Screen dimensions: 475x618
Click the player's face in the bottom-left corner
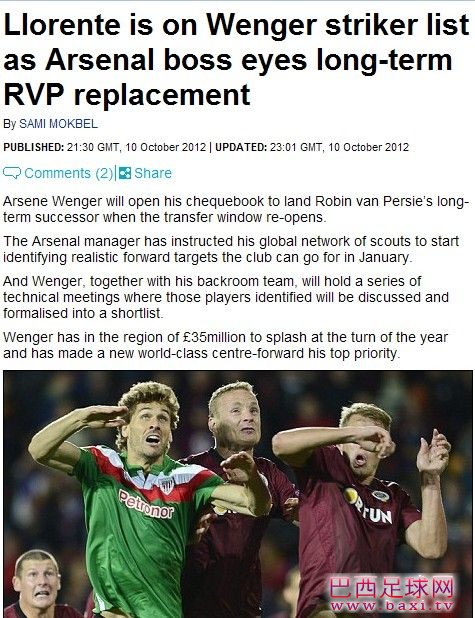pos(36,581)
